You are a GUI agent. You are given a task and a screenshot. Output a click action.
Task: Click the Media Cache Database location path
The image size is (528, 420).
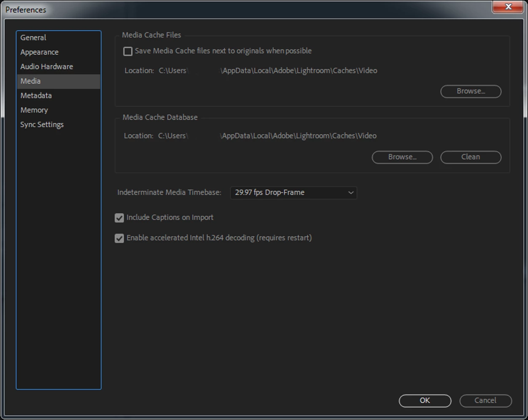(x=267, y=136)
